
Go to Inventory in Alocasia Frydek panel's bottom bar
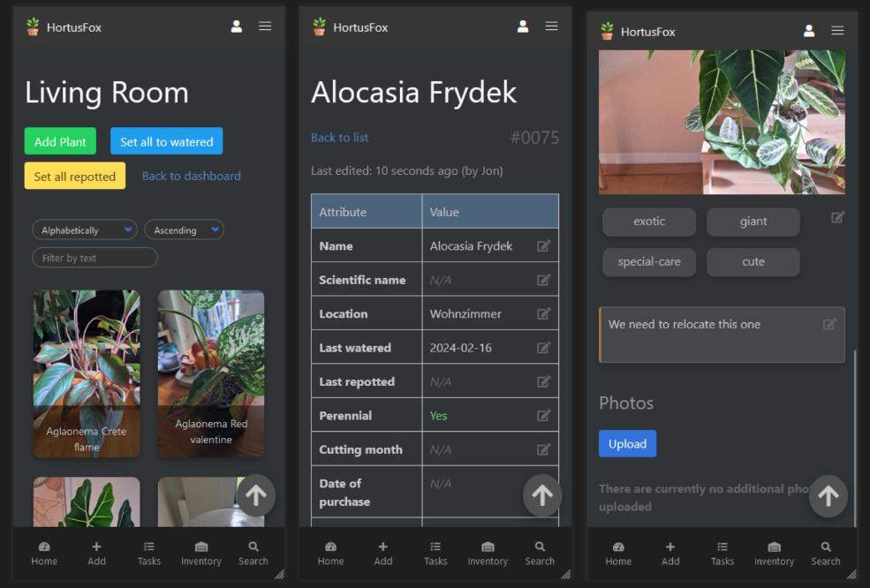point(488,553)
